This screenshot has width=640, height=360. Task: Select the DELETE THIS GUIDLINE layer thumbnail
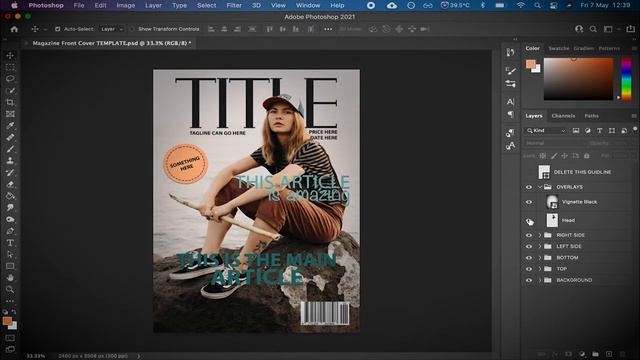(544, 172)
